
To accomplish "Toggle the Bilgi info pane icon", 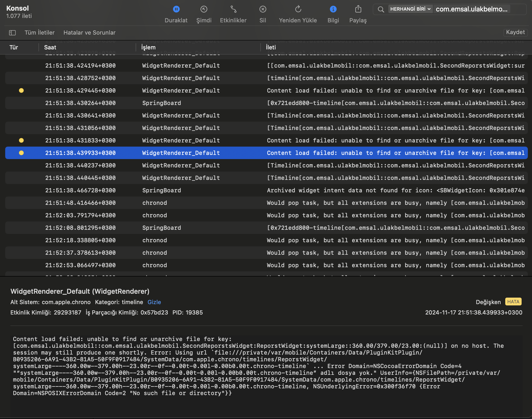I will (333, 9).
